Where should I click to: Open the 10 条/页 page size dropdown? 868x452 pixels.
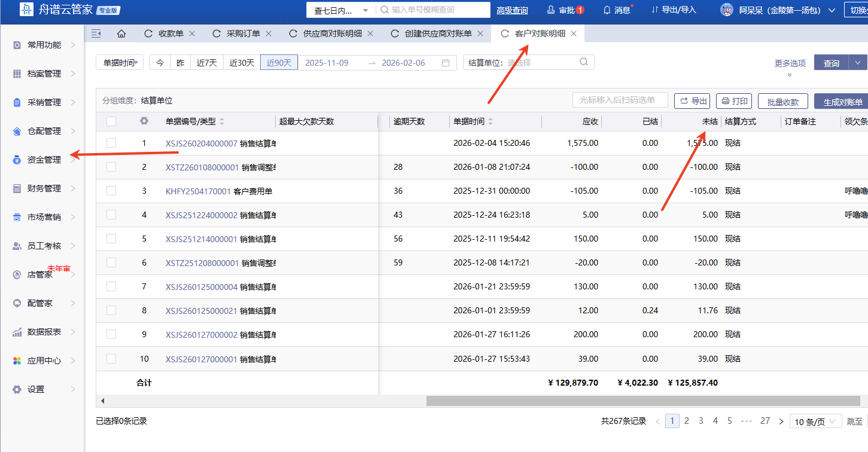[815, 422]
